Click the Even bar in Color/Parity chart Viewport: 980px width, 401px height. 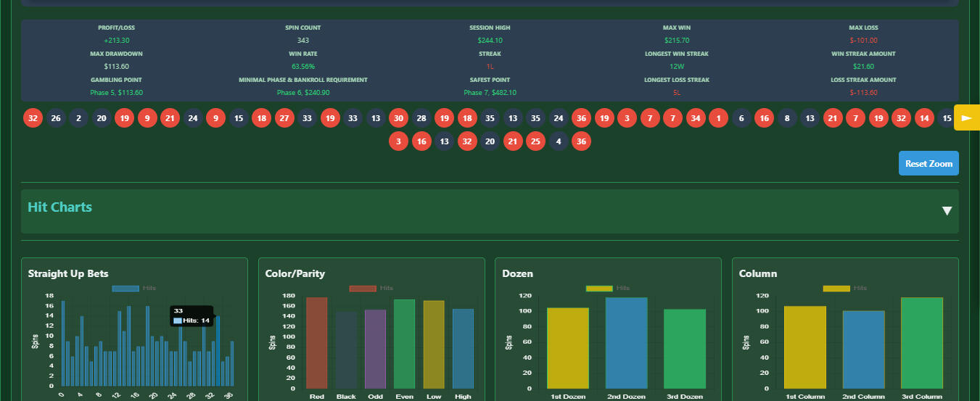pos(404,344)
